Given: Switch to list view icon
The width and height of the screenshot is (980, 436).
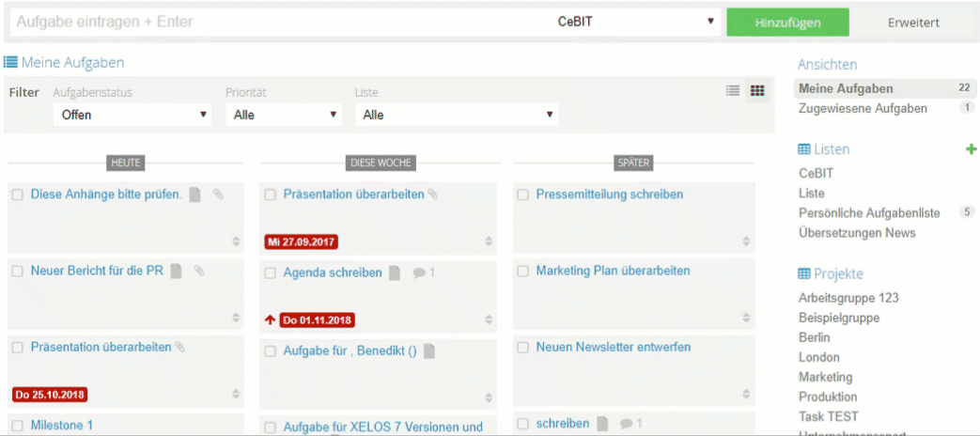Looking at the screenshot, I should click(x=733, y=91).
